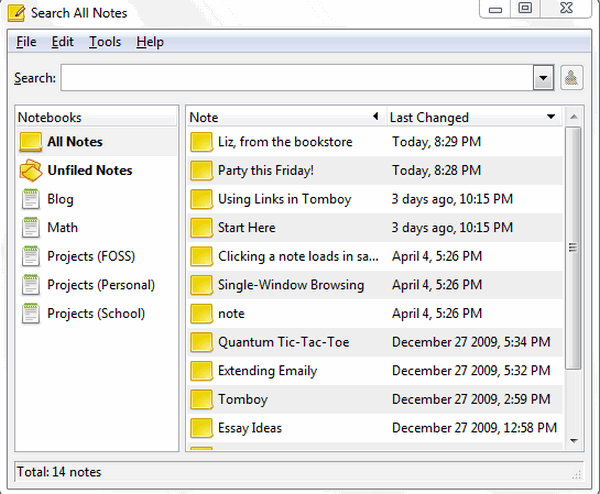This screenshot has height=494, width=600.
Task: Click note icon beside Liz, from the bookstore
Action: (x=201, y=142)
